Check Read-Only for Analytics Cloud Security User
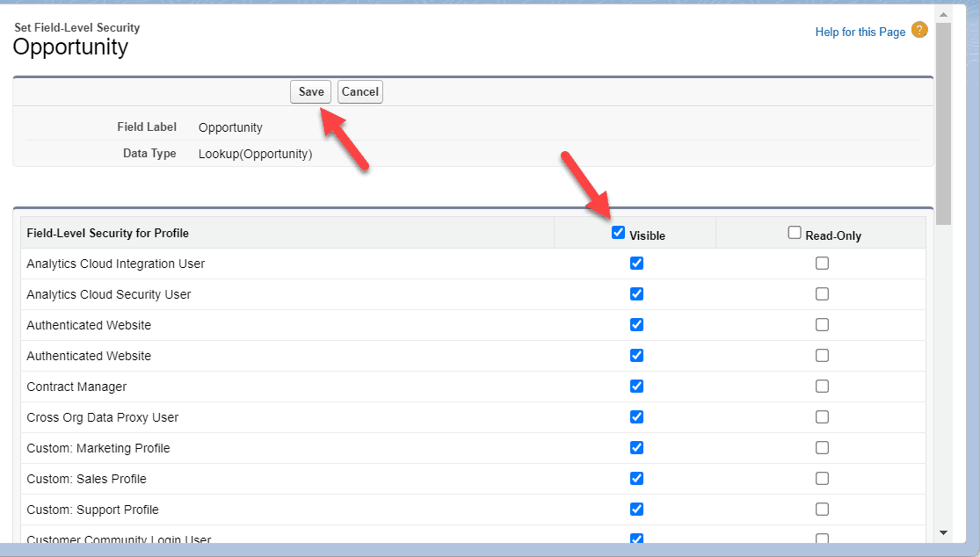 tap(822, 293)
